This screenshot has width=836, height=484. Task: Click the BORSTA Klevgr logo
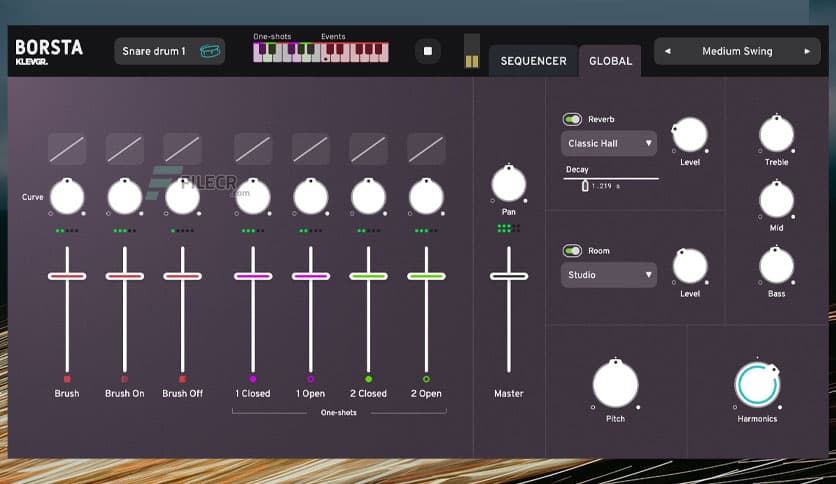tap(49, 52)
